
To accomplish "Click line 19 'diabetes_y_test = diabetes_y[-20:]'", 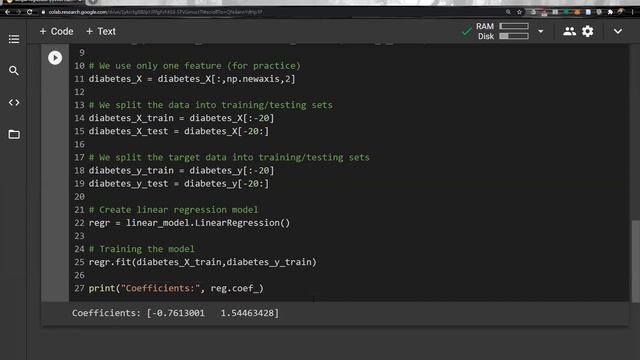I will click(x=179, y=183).
